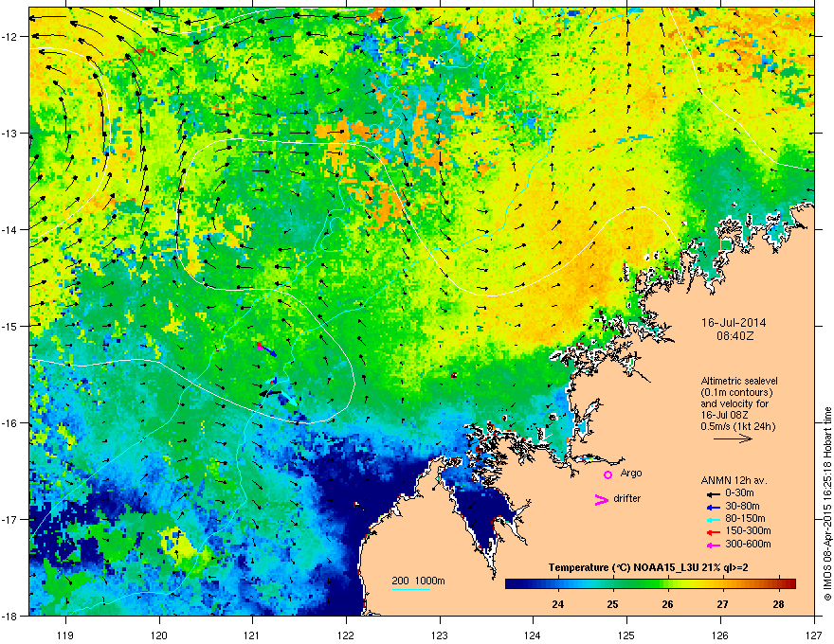
Task: Click latitude axis label '-17'
Action: (9, 519)
